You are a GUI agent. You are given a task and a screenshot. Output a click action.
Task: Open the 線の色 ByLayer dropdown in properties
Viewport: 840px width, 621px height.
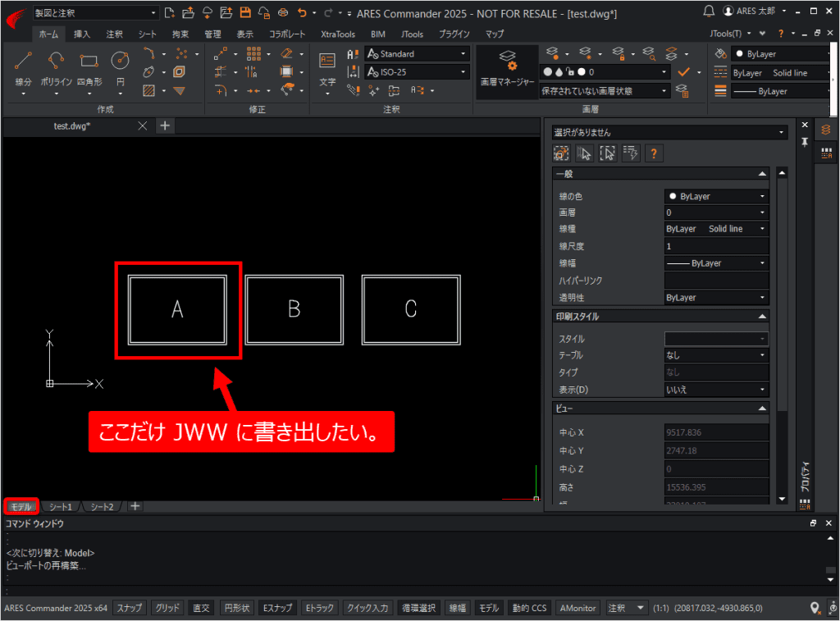[716, 197]
